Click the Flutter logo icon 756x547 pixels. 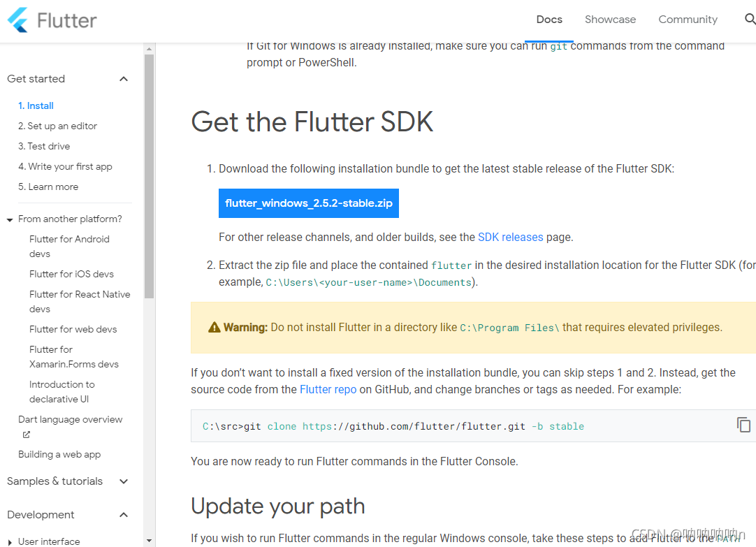[x=18, y=20]
